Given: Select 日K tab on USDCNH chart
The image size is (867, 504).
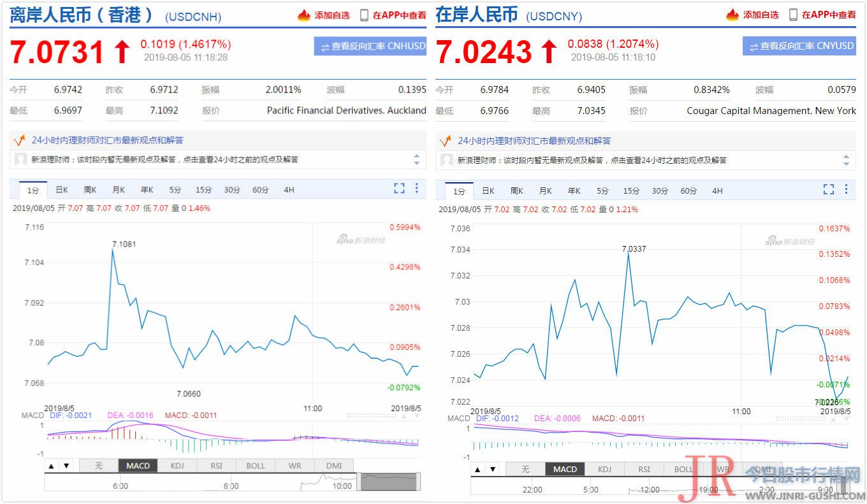Looking at the screenshot, I should coord(62,190).
